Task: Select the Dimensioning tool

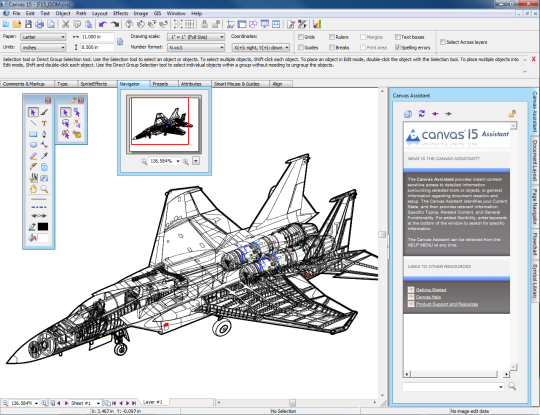Action: tap(44, 145)
